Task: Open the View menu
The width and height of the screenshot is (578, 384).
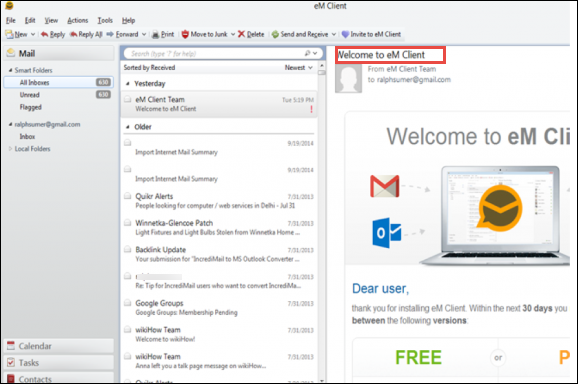Action: (51, 20)
